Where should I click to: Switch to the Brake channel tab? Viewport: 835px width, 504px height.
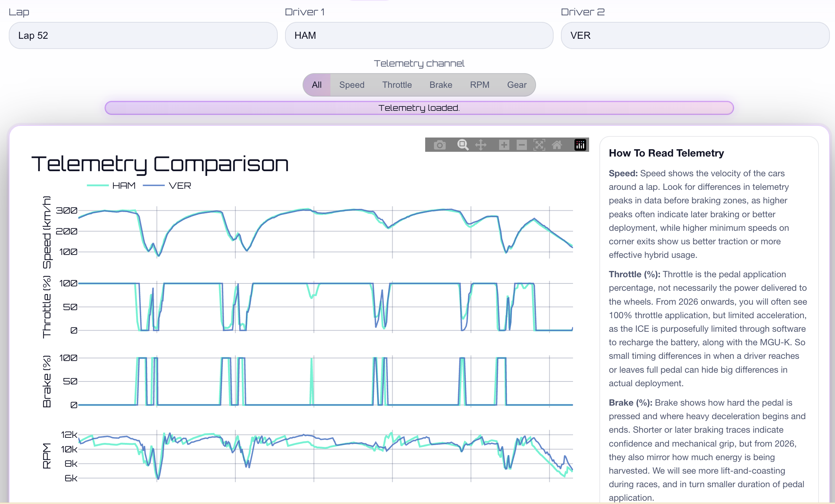(x=441, y=84)
